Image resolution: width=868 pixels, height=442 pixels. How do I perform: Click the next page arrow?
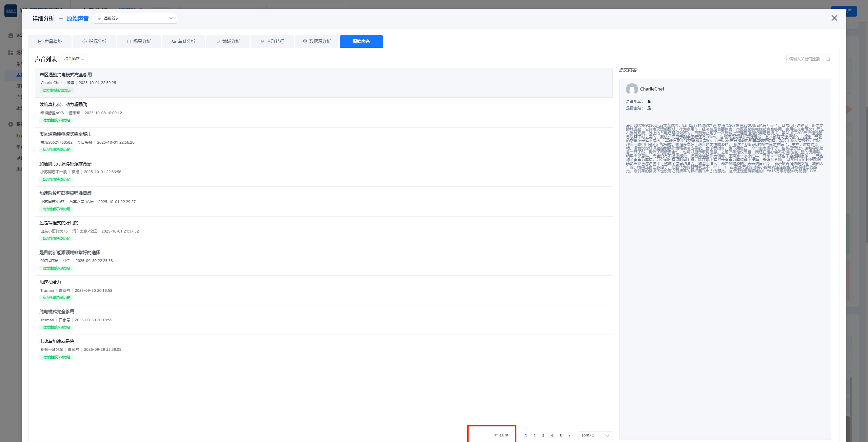[x=569, y=436]
